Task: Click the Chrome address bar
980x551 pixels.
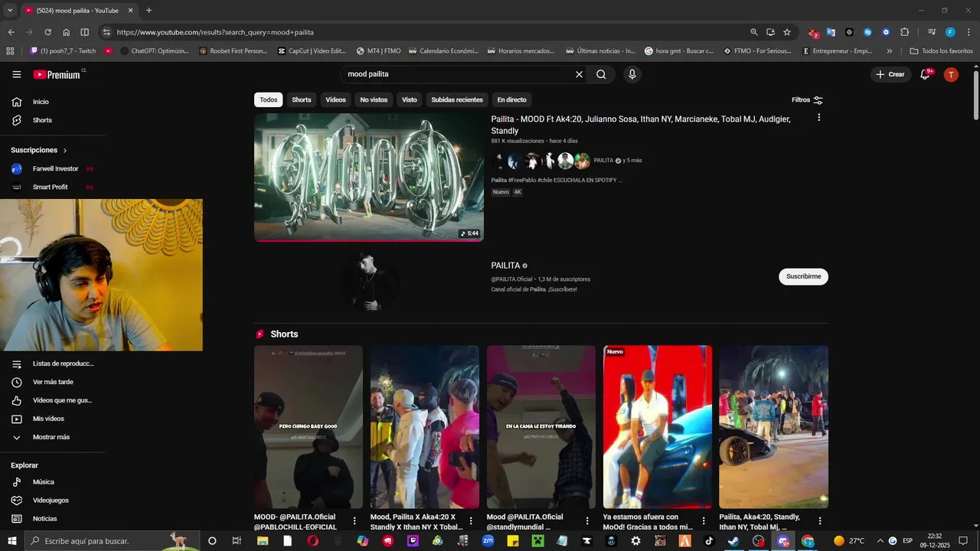Action: (429, 32)
